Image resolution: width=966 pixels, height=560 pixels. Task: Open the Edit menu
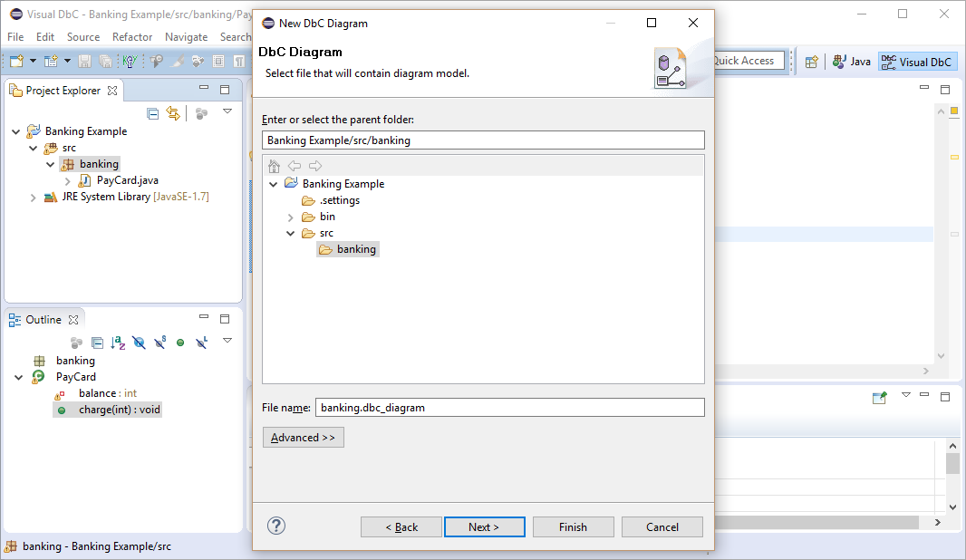click(x=45, y=37)
